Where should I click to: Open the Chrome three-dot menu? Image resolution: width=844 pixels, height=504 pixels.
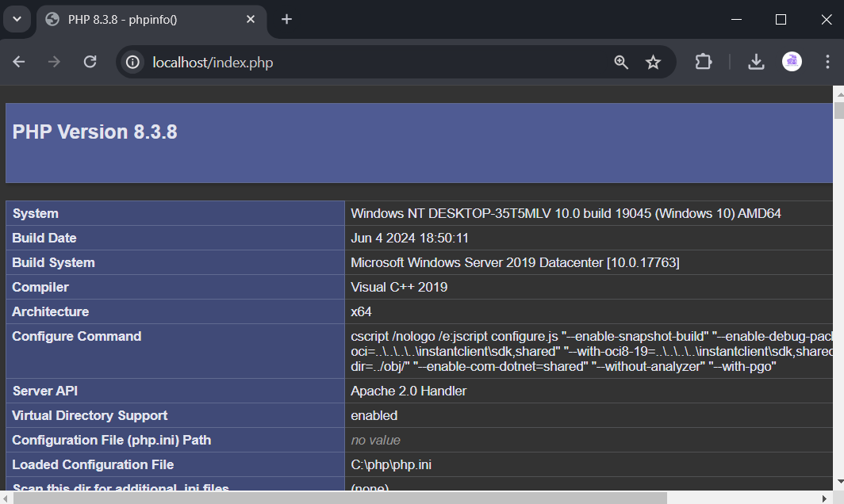click(x=827, y=62)
